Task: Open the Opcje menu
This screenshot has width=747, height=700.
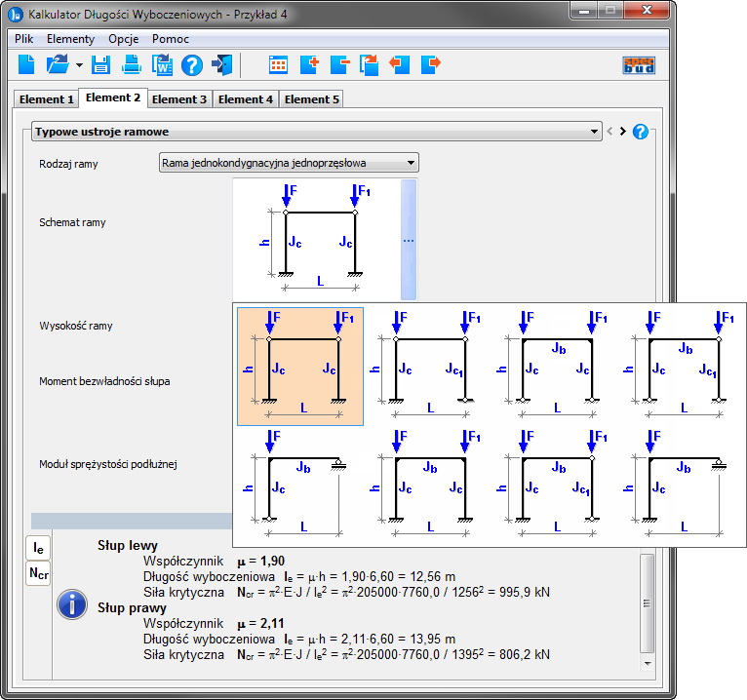Action: click(x=124, y=39)
